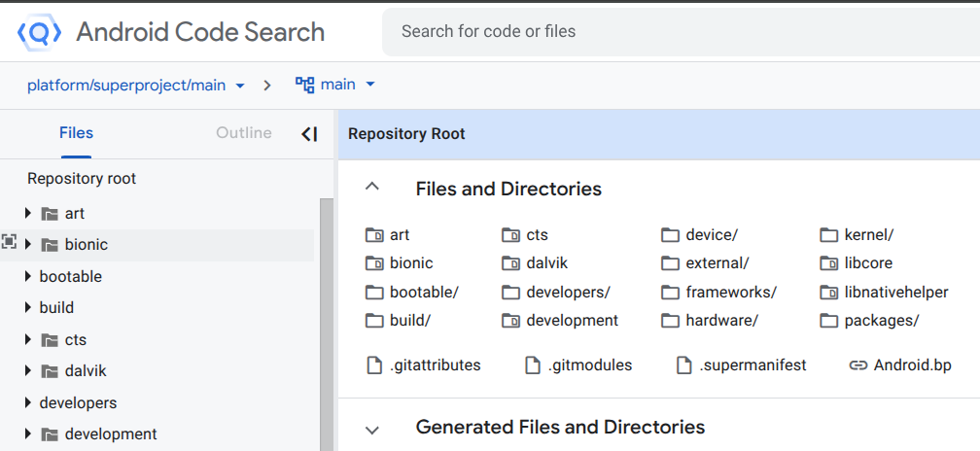This screenshot has width=980, height=451.
Task: Click the cts folder icon in the grid
Action: [x=510, y=235]
